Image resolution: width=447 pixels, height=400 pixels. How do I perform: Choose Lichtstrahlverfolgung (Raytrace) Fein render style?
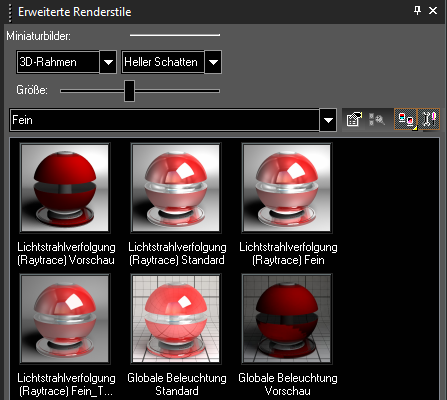pos(287,188)
